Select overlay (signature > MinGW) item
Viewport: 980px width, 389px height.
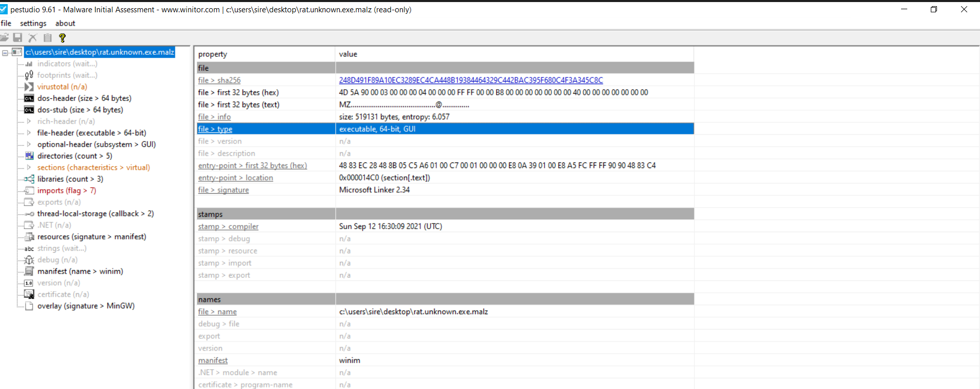pyautogui.click(x=86, y=306)
